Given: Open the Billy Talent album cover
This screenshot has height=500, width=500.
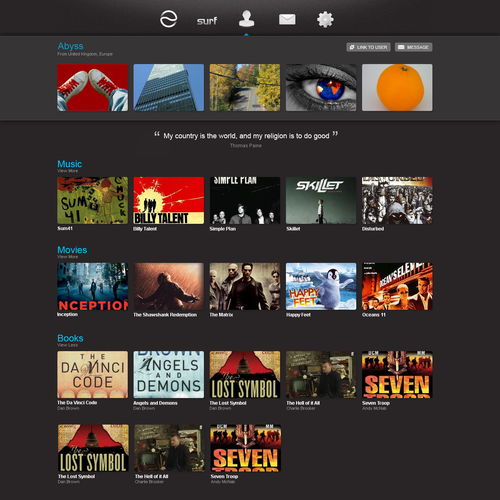Looking at the screenshot, I should [x=169, y=200].
